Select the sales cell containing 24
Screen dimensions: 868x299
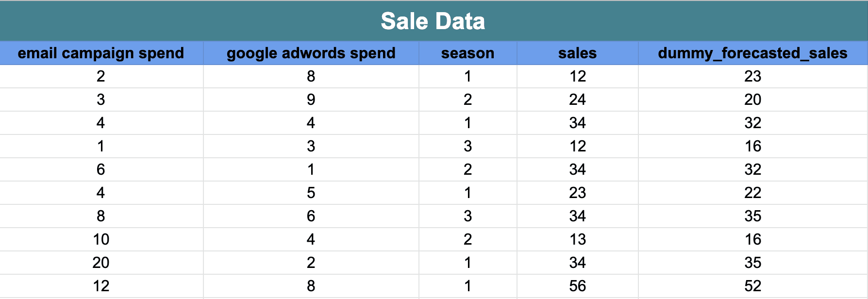pos(577,100)
